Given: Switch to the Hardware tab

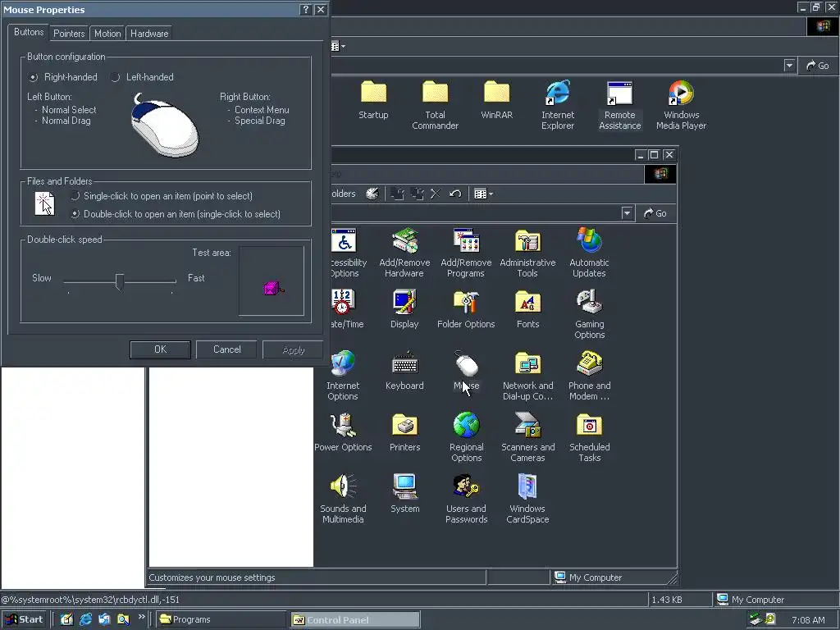Looking at the screenshot, I should tap(149, 33).
